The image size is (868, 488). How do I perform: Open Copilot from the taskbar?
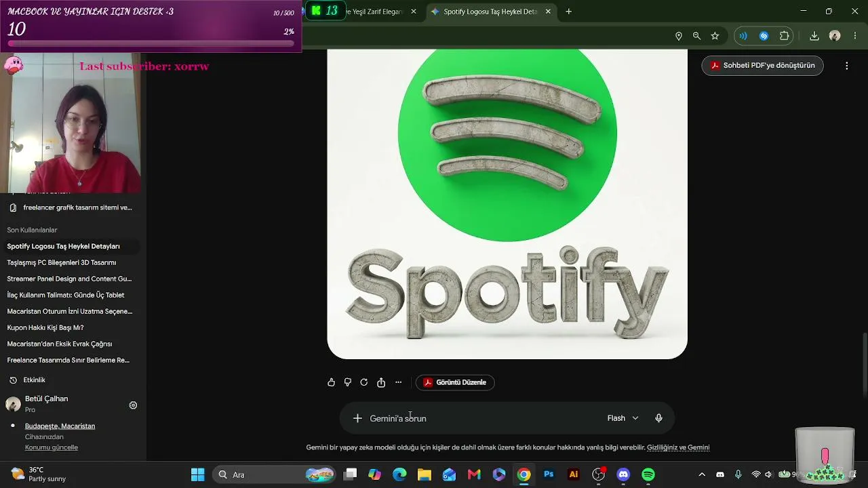point(374,474)
